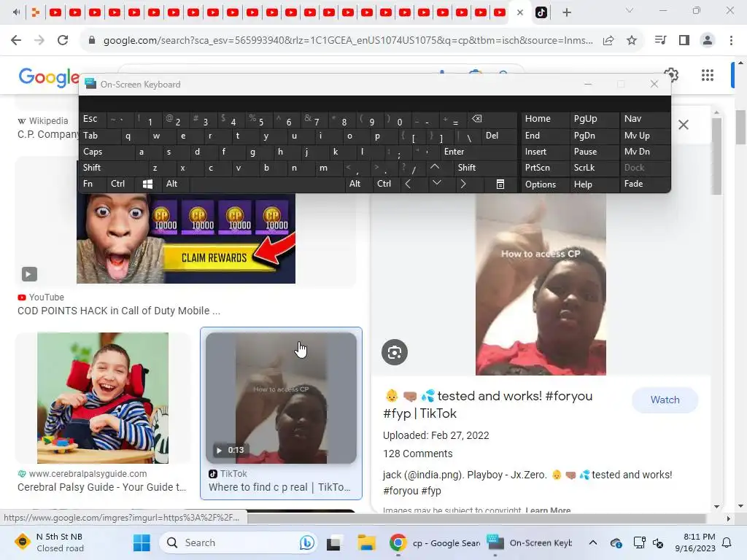Open Task View on taskbar
The width and height of the screenshot is (747, 560).
pos(334,542)
